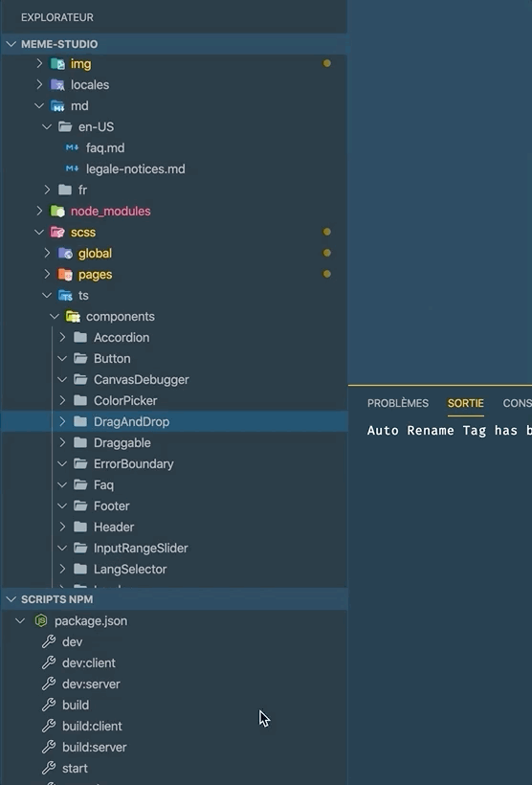Viewport: 532px width, 785px height.
Task: Select the Faq folder row
Action: (x=174, y=484)
